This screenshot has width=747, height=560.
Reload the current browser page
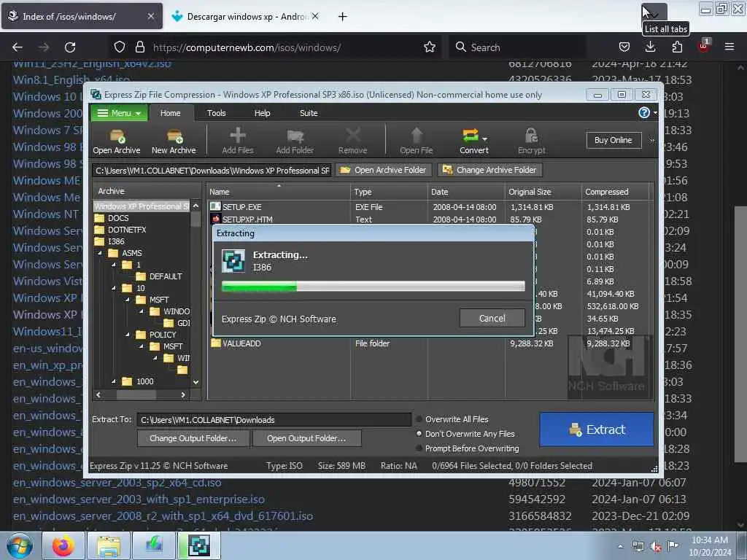click(x=70, y=47)
